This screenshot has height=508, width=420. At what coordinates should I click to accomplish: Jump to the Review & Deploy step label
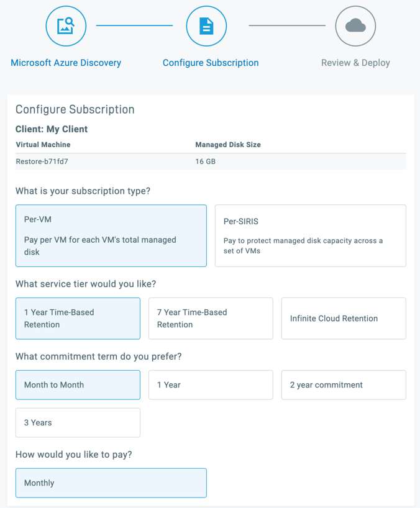[x=355, y=63]
